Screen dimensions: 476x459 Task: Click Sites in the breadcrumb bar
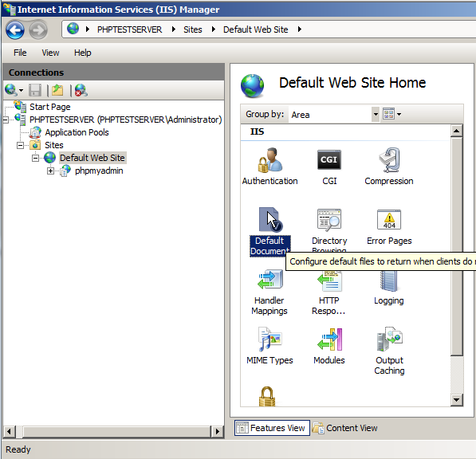pos(192,29)
